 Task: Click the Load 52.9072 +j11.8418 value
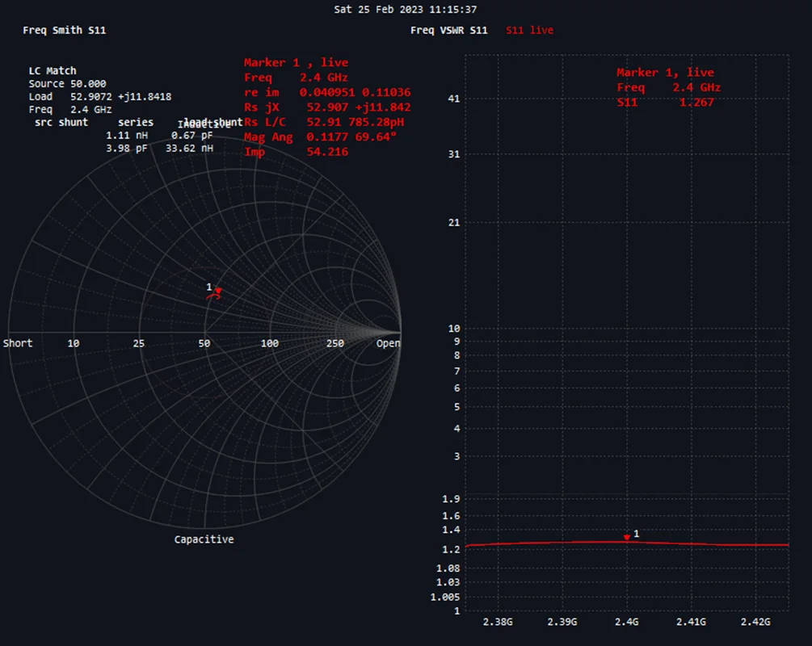point(100,96)
